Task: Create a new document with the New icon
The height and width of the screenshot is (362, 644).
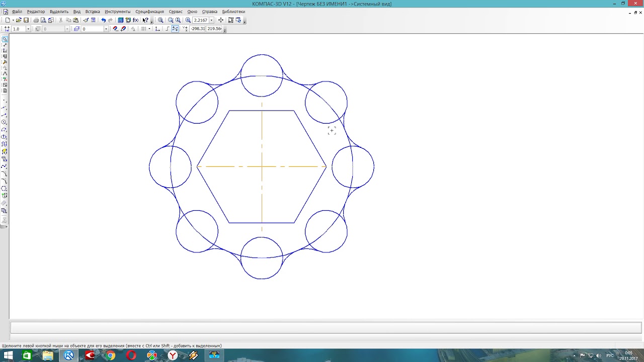Action: 8,20
